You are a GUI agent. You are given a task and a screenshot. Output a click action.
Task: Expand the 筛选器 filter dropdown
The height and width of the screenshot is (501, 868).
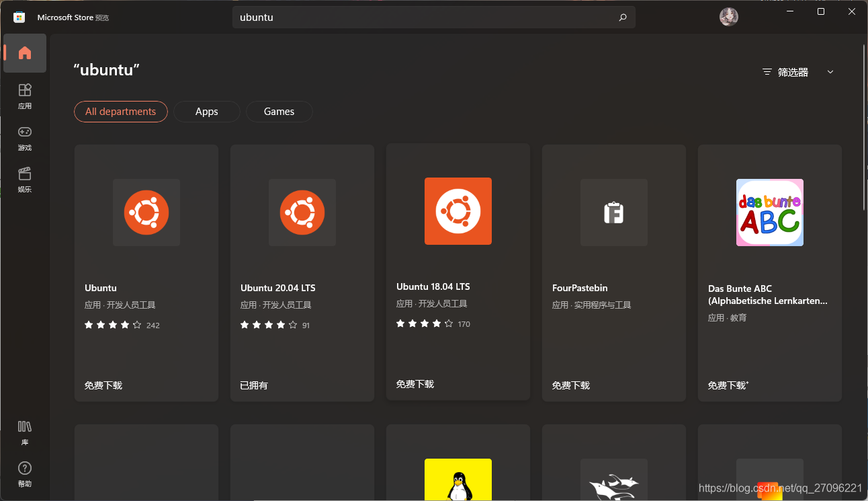point(798,72)
